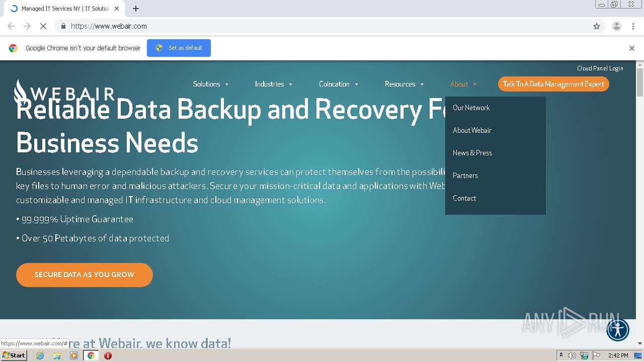644x362 pixels.
Task: Open the Contact menu item
Action: pyautogui.click(x=464, y=198)
